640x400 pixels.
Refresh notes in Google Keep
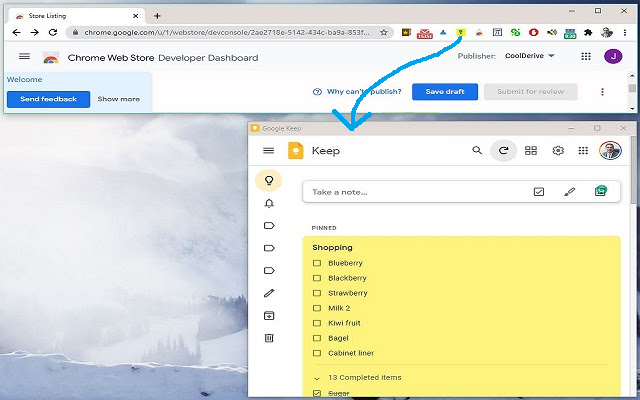tap(504, 151)
